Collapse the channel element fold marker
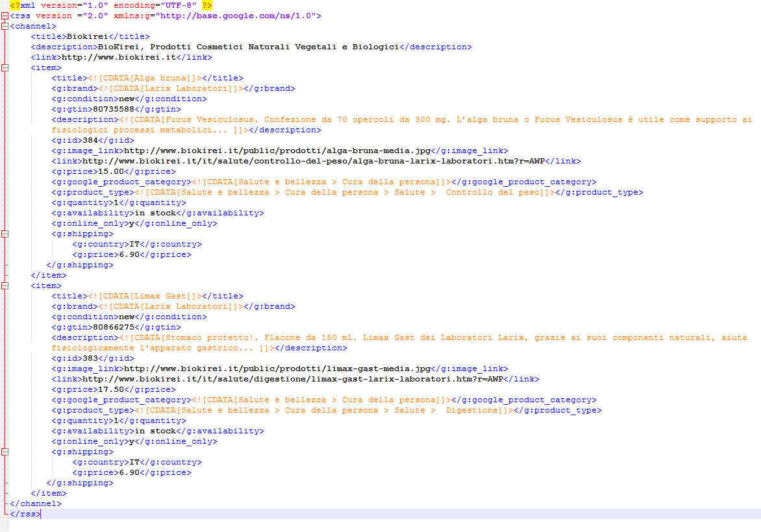Viewport: 761px width, 532px height. (5, 26)
